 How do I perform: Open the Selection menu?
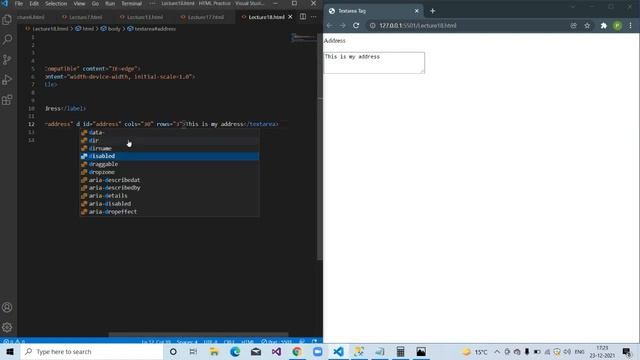coord(56,3)
